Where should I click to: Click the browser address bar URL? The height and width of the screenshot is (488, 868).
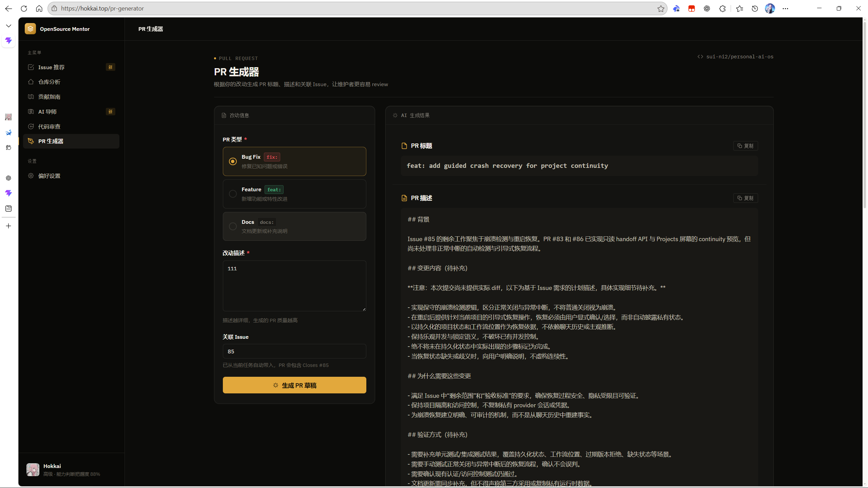coord(102,8)
